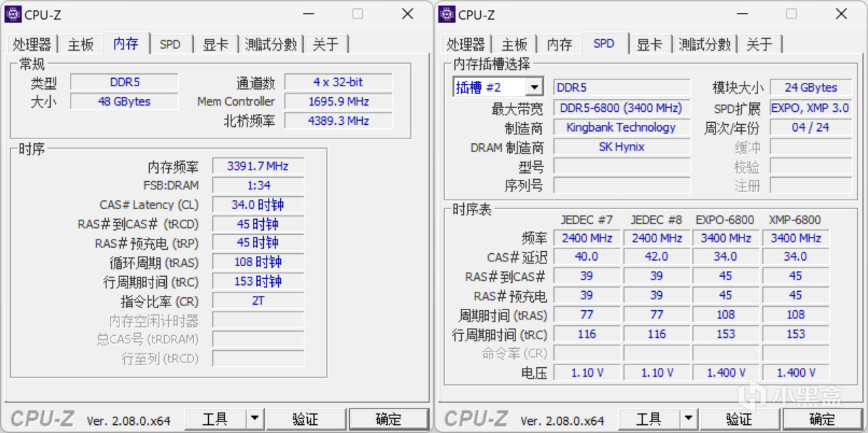Click the empty 型号 part number field
The image size is (868, 433).
point(621,166)
